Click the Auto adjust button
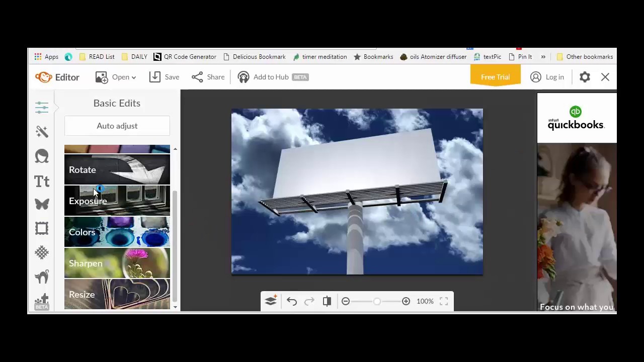This screenshot has height=362, width=644. click(x=117, y=126)
